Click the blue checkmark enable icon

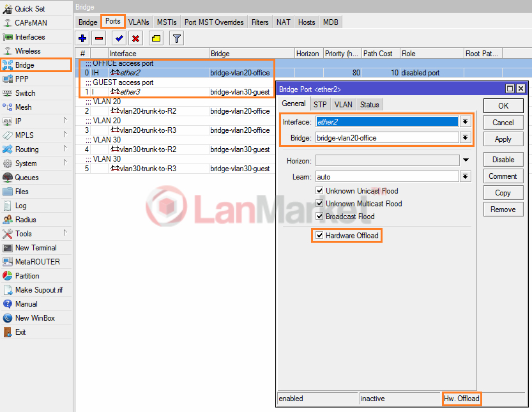(x=119, y=39)
